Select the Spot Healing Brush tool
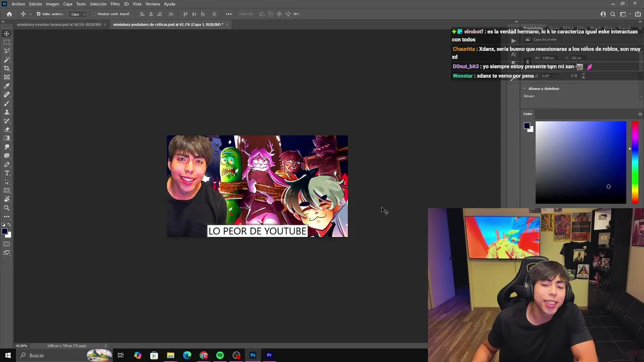 (x=7, y=95)
